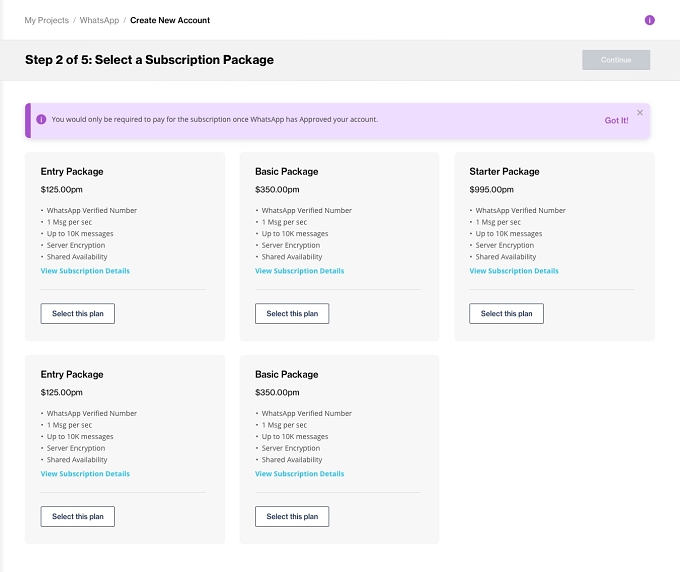Click 1 Msg per sec in Starter Package
The image size is (680, 572).
tap(498, 222)
